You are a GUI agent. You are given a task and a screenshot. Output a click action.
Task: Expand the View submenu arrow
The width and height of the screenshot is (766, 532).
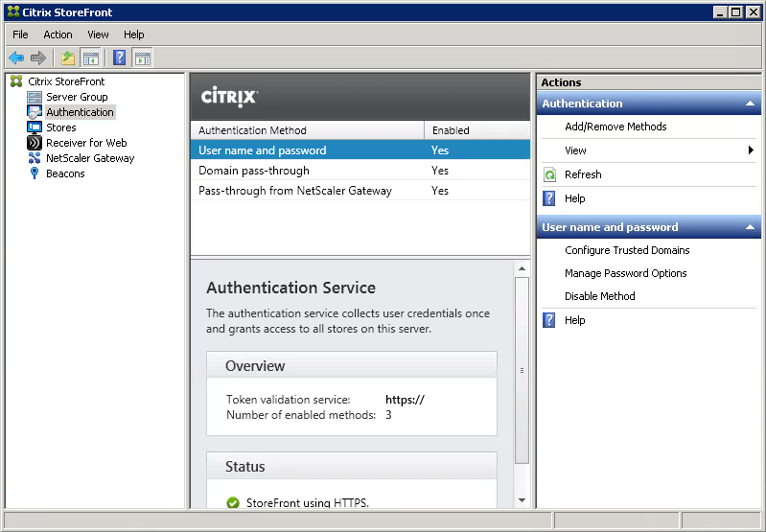tap(751, 150)
